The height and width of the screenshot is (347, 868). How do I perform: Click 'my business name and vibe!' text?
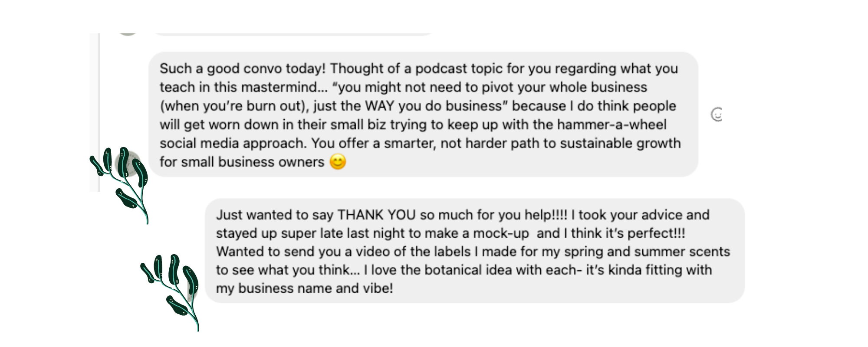coord(305,288)
